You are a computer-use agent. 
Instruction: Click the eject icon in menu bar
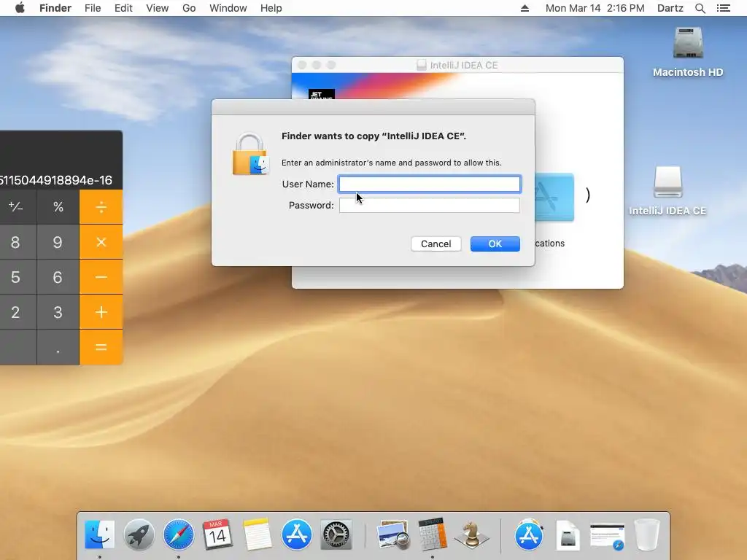tap(525, 8)
